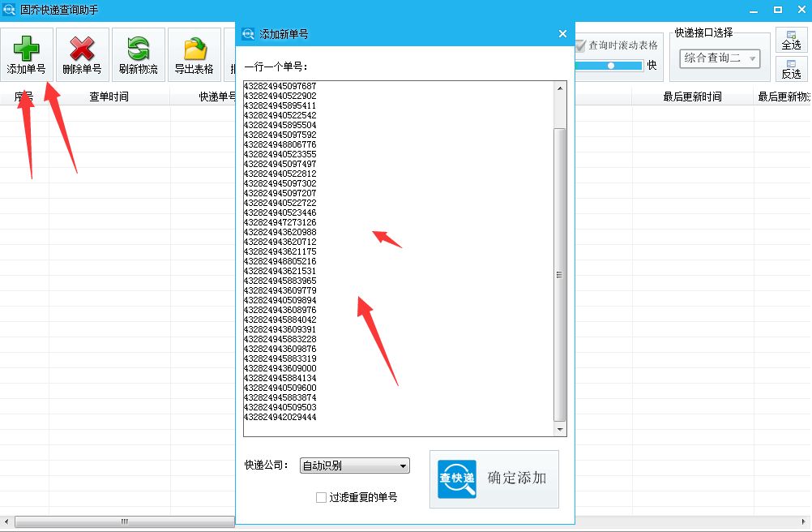The width and height of the screenshot is (812, 532).
Task: Click the 删除单号 red cross icon
Action: click(x=82, y=49)
